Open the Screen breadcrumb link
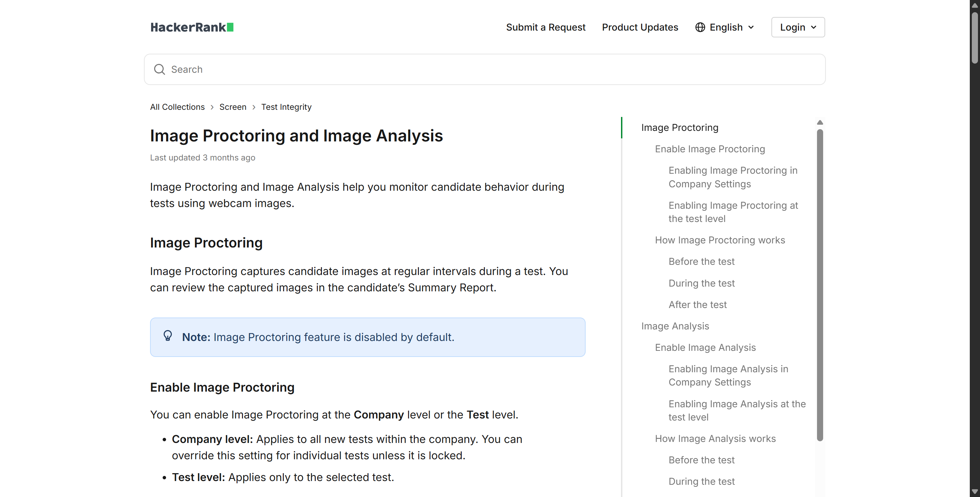Image resolution: width=980 pixels, height=497 pixels. point(233,107)
